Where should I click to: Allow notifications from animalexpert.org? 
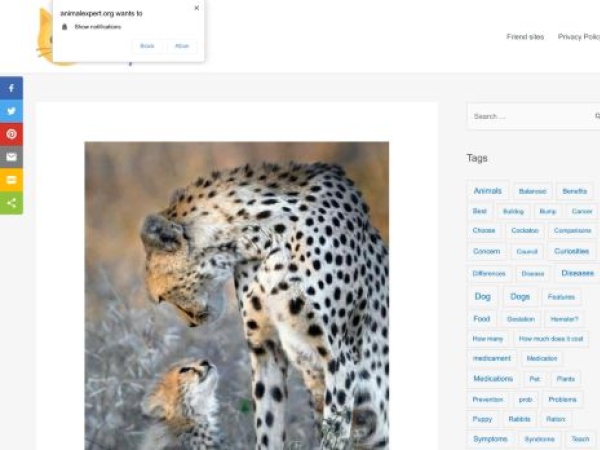point(181,46)
